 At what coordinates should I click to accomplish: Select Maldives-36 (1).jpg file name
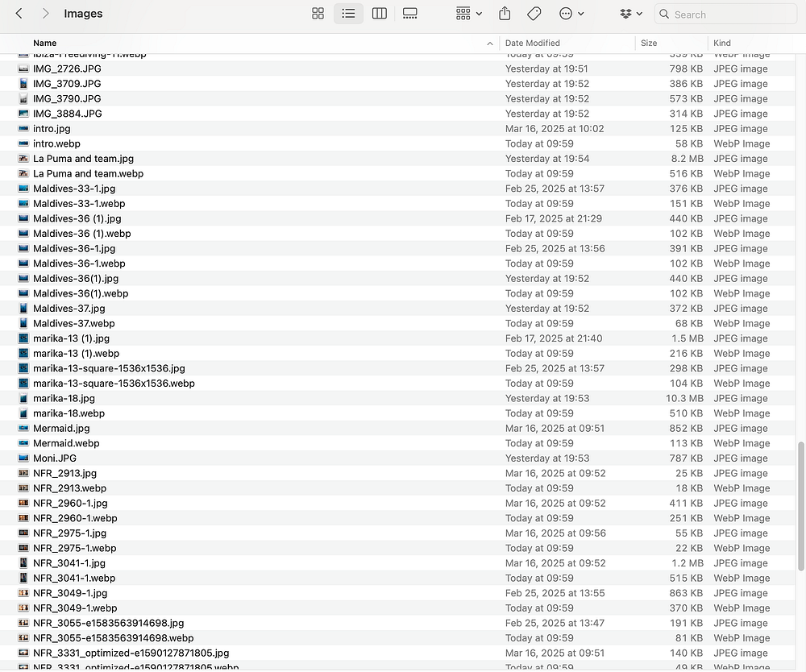(77, 218)
